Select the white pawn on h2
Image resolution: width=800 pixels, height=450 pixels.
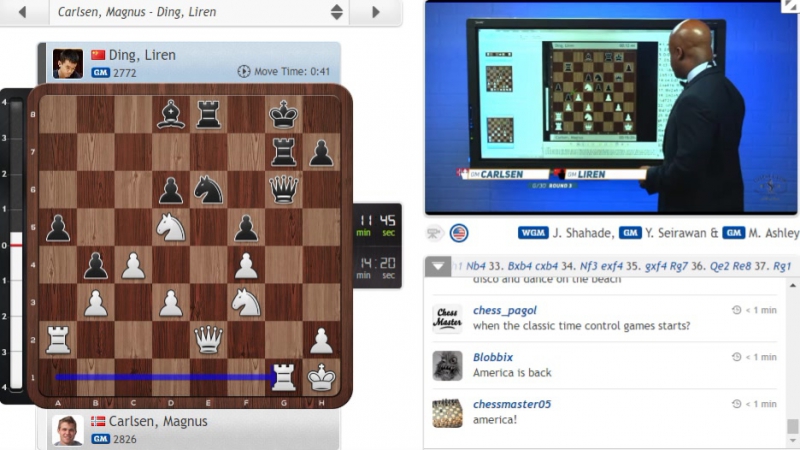321,340
